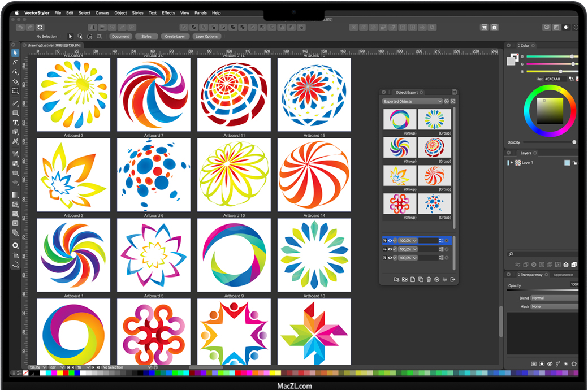Toggle the lock on Layer 1

click(574, 163)
